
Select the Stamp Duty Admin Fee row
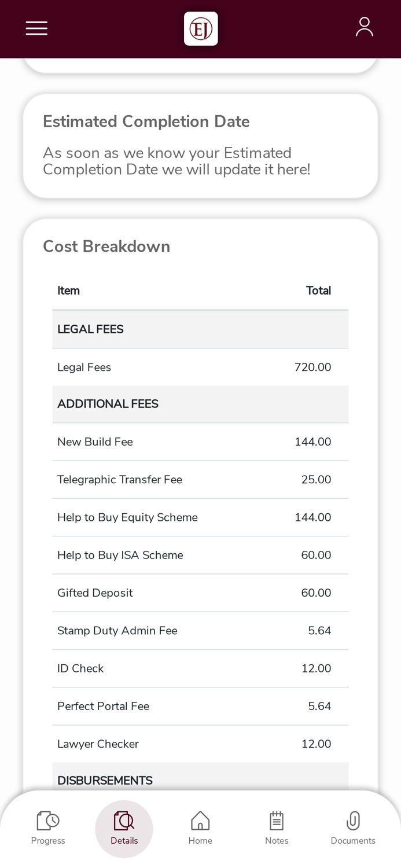tap(200, 631)
